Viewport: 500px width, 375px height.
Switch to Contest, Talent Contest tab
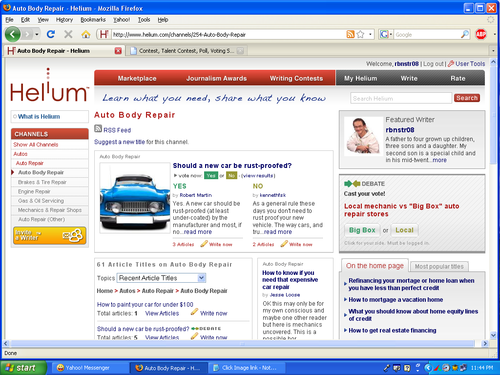[x=186, y=51]
